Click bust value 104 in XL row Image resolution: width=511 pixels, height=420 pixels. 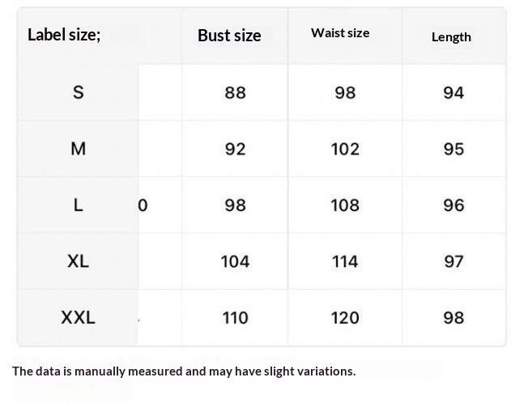[x=235, y=261]
